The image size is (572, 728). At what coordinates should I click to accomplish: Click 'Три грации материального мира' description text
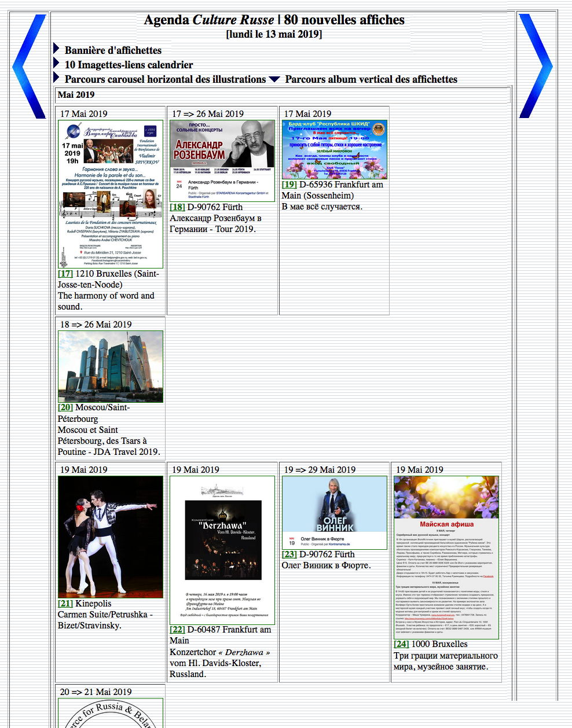point(446,661)
